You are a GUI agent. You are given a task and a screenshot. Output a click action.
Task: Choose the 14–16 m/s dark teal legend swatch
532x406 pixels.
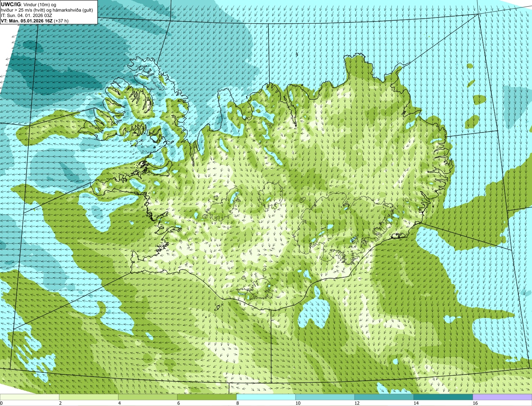click(x=443, y=397)
